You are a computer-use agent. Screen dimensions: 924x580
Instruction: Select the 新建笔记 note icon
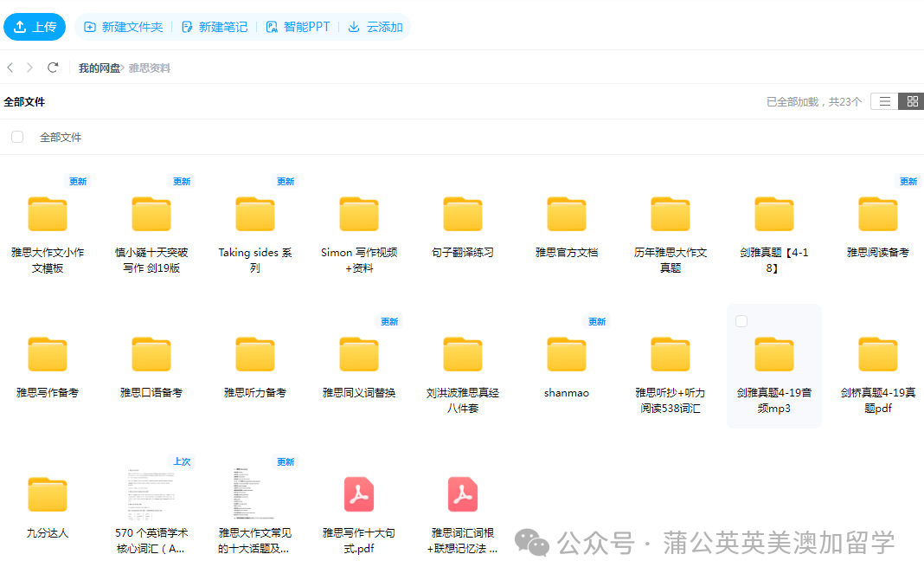pos(185,27)
